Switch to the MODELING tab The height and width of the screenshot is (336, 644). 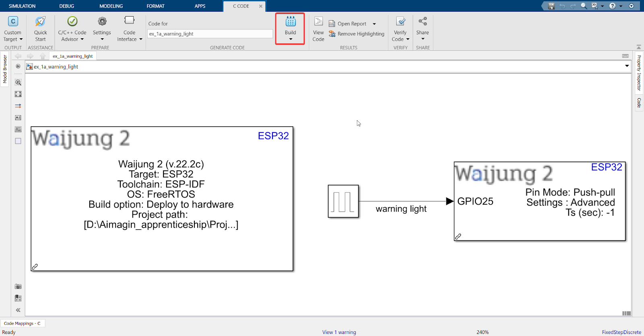111,6
